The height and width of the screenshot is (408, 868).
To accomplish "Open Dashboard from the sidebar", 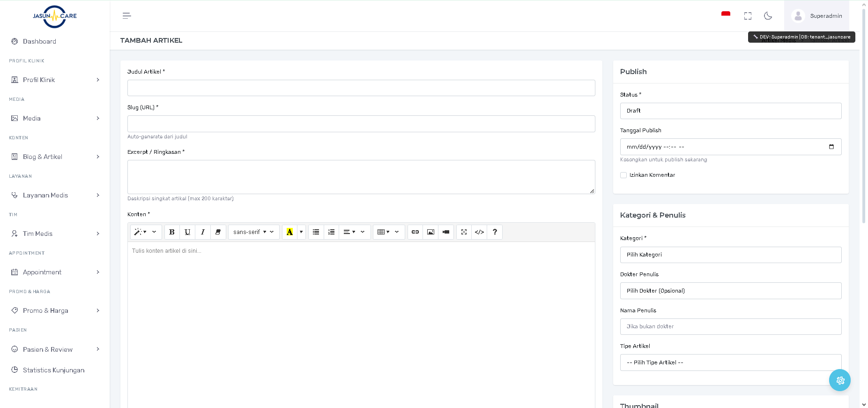I will coord(39,41).
